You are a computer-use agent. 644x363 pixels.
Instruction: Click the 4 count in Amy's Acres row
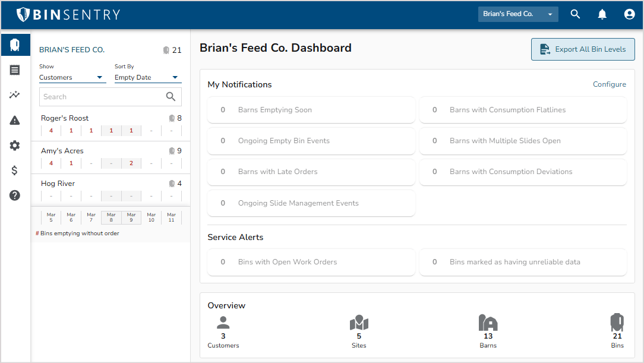51,163
